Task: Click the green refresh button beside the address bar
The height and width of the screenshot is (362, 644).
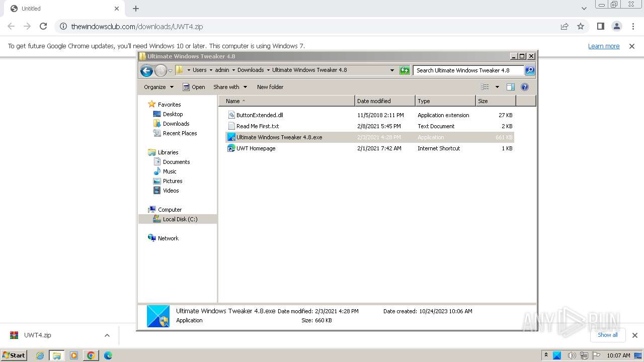Action: pos(405,70)
